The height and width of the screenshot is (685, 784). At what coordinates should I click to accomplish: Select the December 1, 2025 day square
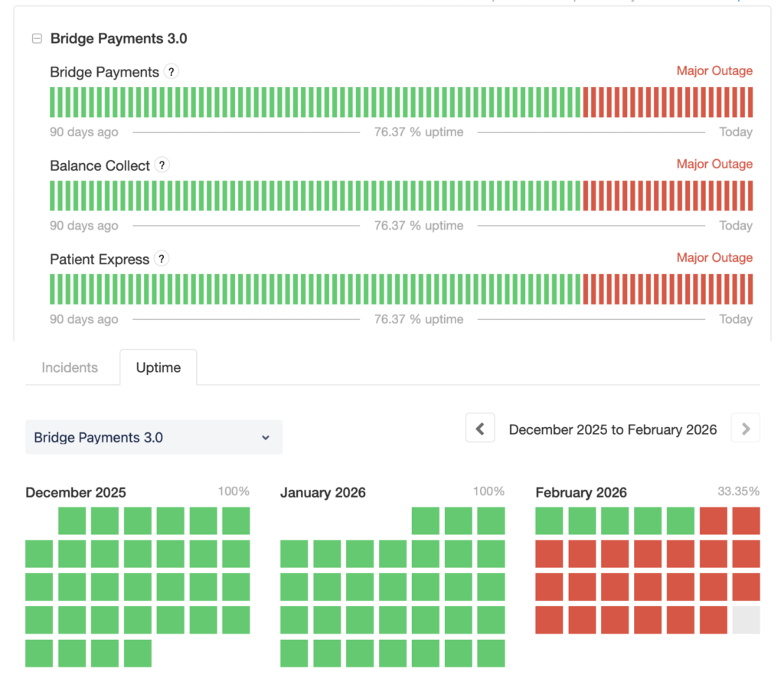[72, 520]
